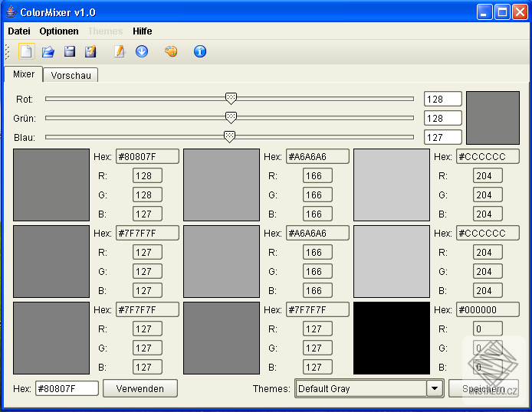Switch to the Vorschau tab
532x412 pixels.
pos(71,75)
